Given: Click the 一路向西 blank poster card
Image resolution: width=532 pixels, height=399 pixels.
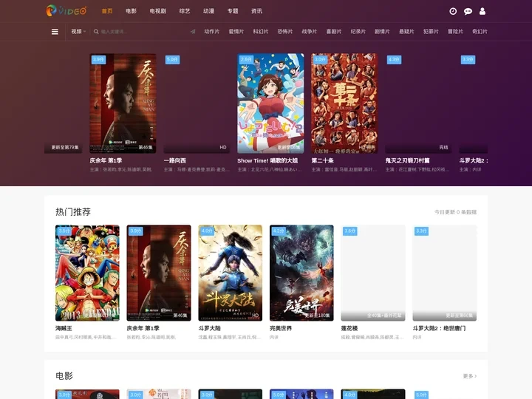Looking at the screenshot, I should (197, 103).
